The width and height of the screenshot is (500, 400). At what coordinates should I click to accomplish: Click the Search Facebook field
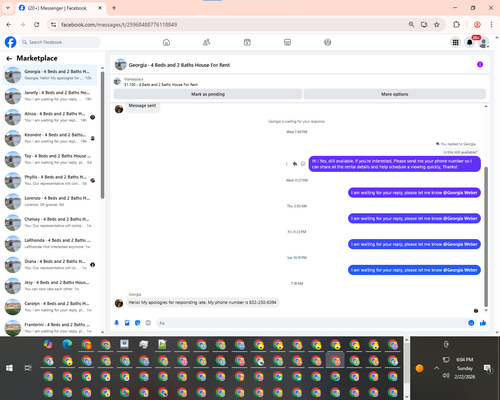click(60, 42)
